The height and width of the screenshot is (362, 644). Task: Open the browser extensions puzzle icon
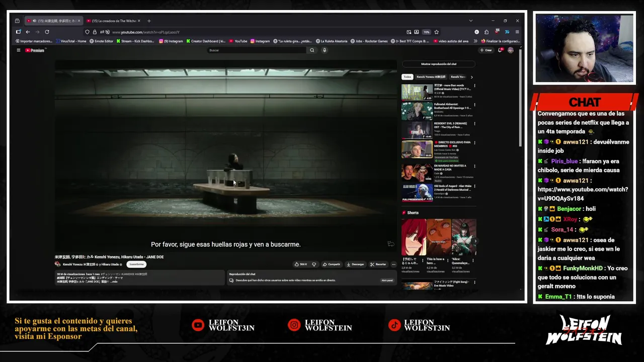487,32
